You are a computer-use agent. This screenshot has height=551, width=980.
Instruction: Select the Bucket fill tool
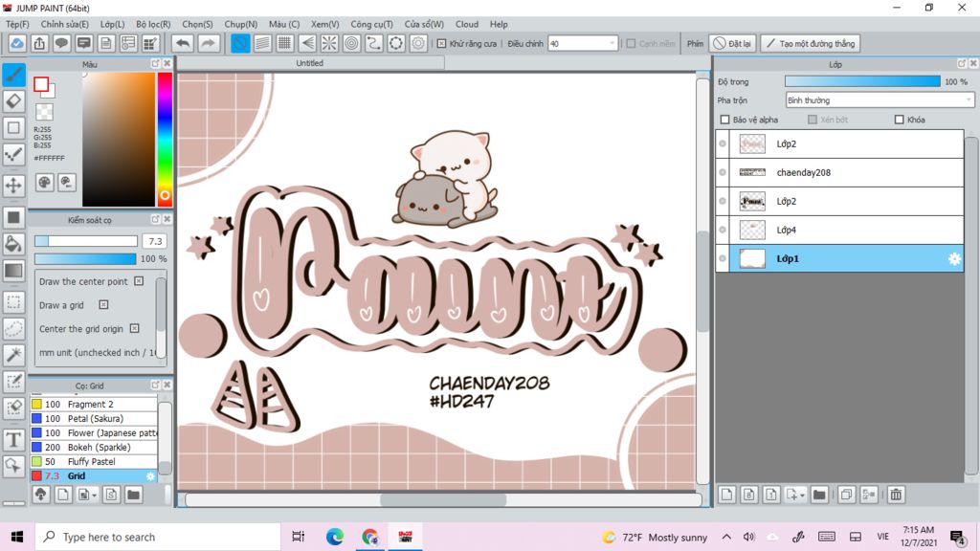tap(13, 244)
